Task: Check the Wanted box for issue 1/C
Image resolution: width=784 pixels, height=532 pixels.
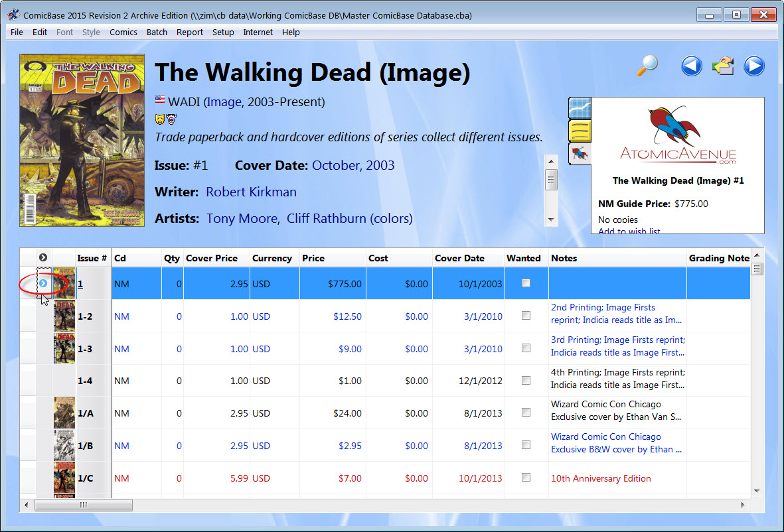Action: click(524, 478)
